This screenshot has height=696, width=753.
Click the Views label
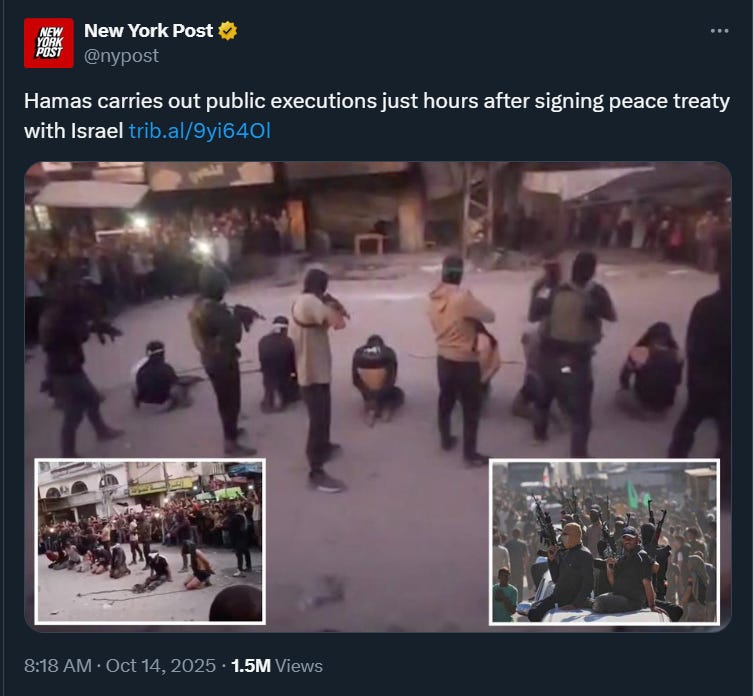tap(299, 666)
